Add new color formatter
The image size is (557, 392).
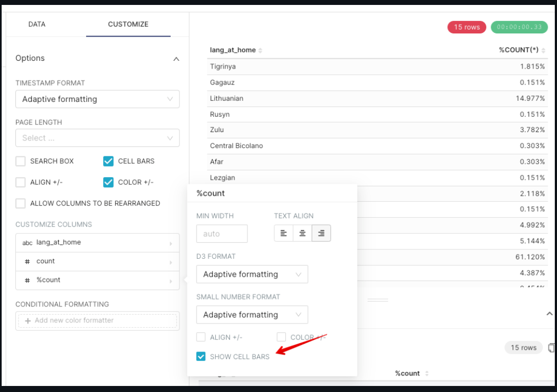97,321
